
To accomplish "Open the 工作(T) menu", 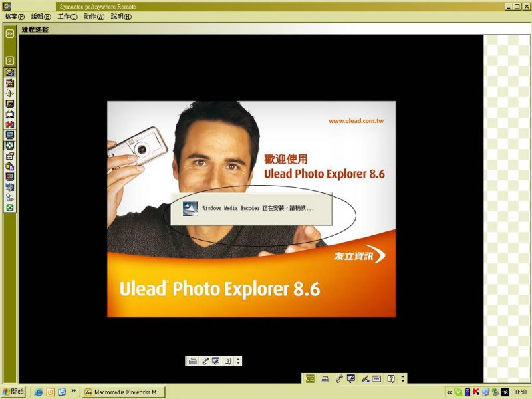I will 67,16.
